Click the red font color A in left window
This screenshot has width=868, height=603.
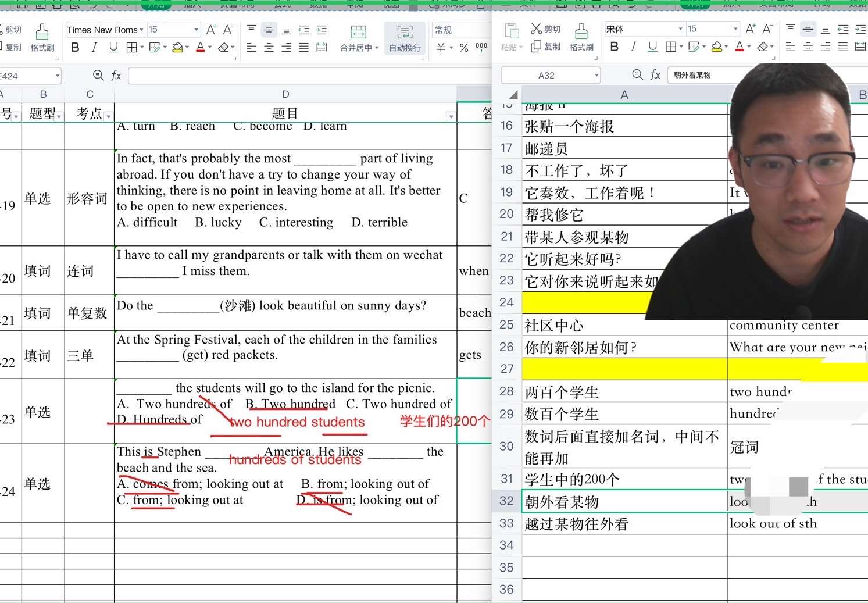pos(200,48)
